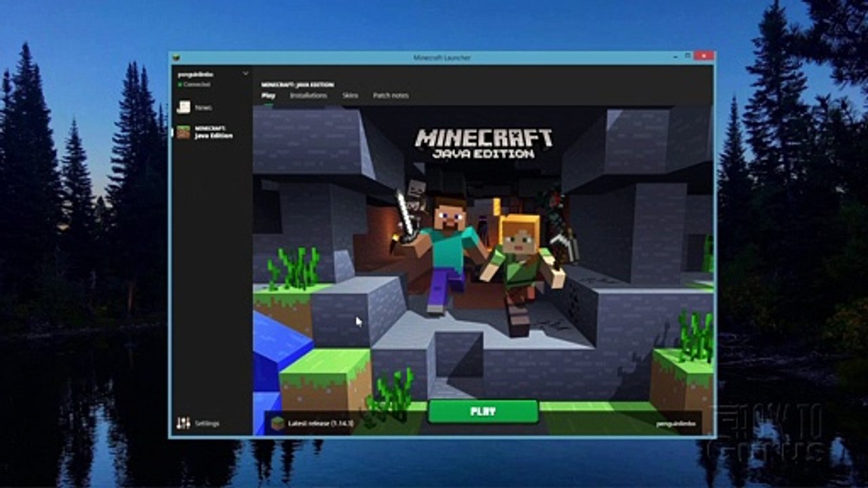Click the Connected status text
The height and width of the screenshot is (488, 868).
[197, 85]
